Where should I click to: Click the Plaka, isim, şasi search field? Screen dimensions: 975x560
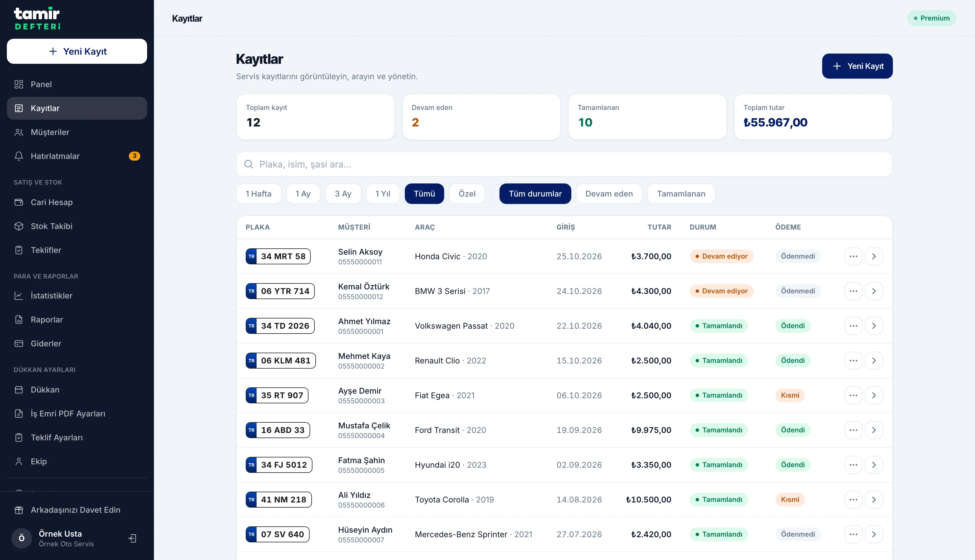pos(564,164)
